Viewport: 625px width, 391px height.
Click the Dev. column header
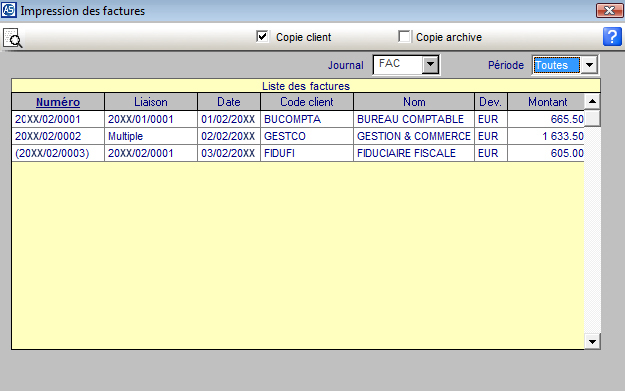[x=491, y=102]
